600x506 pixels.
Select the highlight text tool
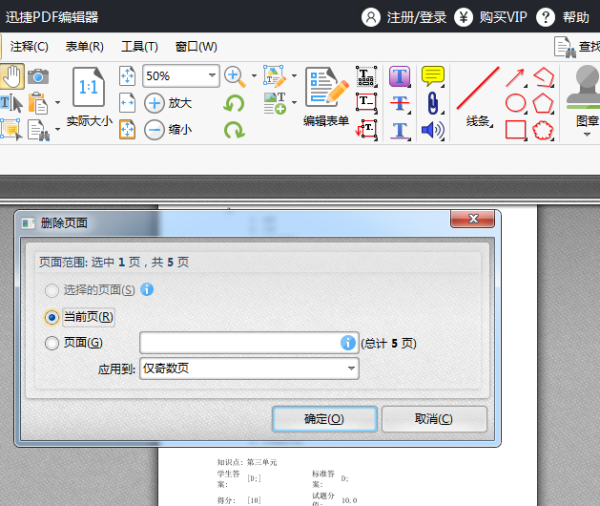[x=399, y=76]
